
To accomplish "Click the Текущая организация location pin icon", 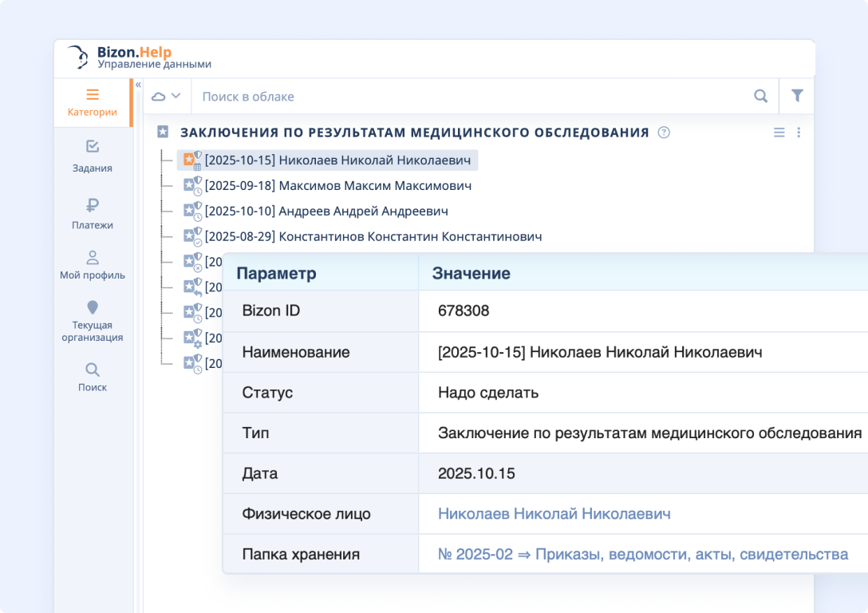I will [x=93, y=307].
